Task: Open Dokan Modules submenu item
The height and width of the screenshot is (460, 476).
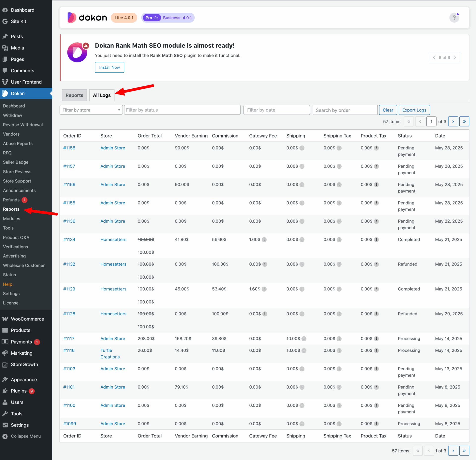Action: (x=11, y=219)
